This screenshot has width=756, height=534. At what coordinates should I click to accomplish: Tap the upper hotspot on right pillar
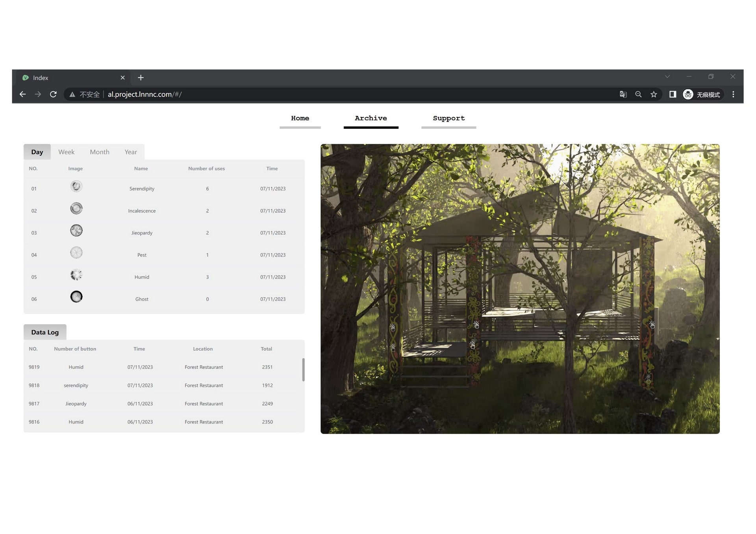coord(652,325)
